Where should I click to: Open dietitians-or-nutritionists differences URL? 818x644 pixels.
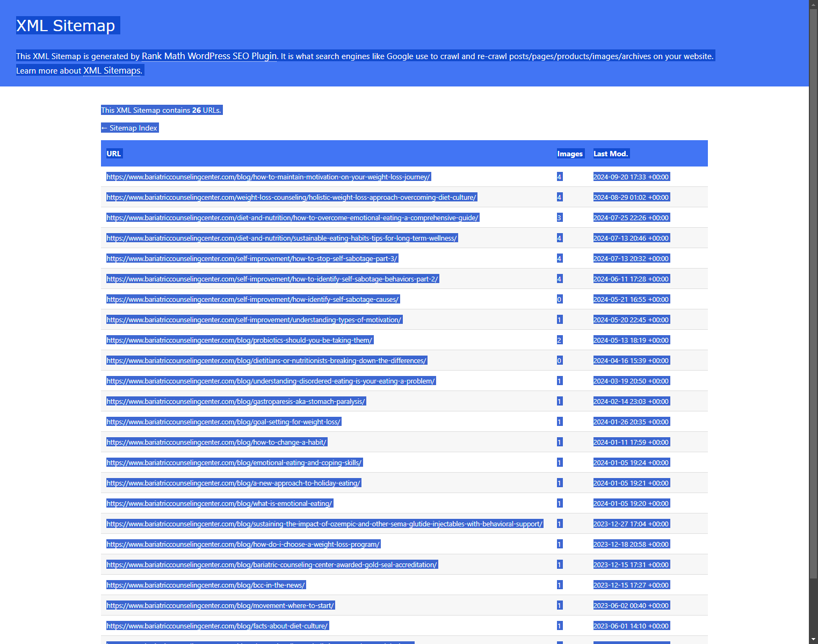pos(266,360)
